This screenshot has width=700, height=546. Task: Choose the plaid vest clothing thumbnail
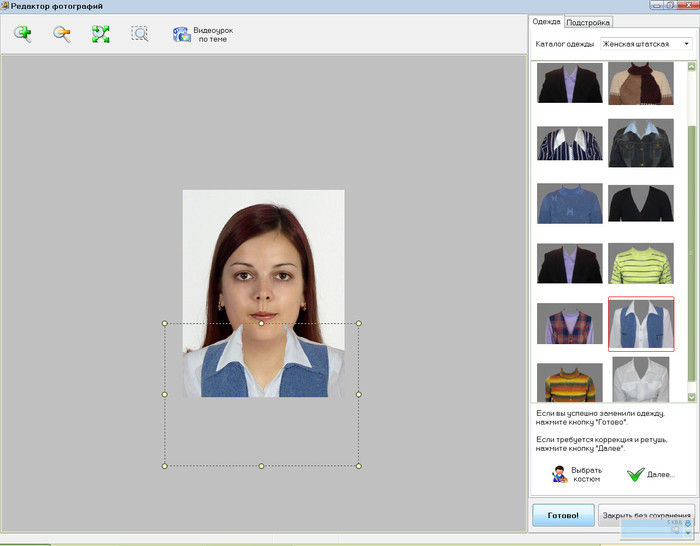[x=570, y=323]
